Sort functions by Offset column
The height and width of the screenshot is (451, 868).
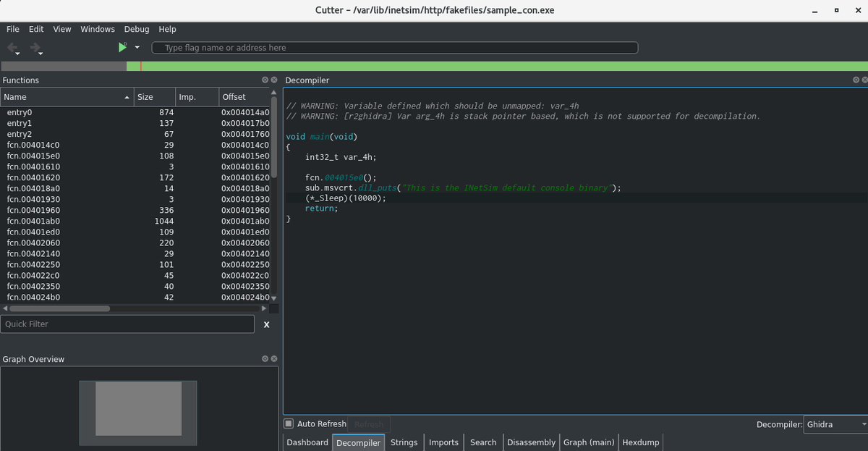244,97
